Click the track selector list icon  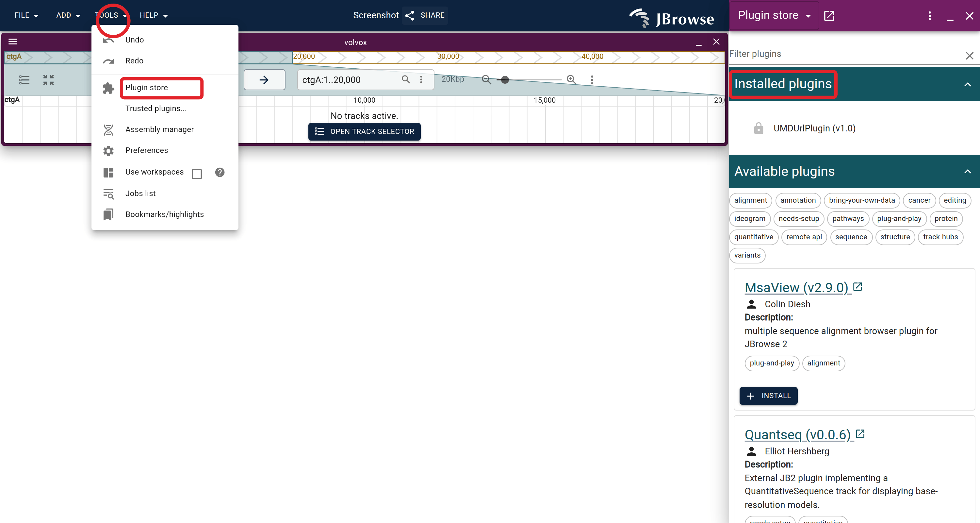(24, 80)
